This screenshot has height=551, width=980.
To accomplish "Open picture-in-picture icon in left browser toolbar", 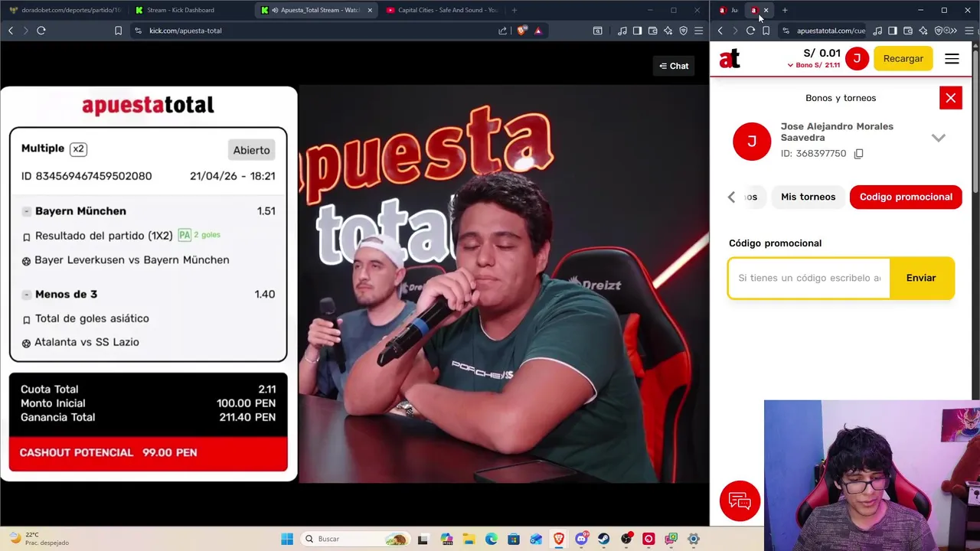I will [598, 31].
